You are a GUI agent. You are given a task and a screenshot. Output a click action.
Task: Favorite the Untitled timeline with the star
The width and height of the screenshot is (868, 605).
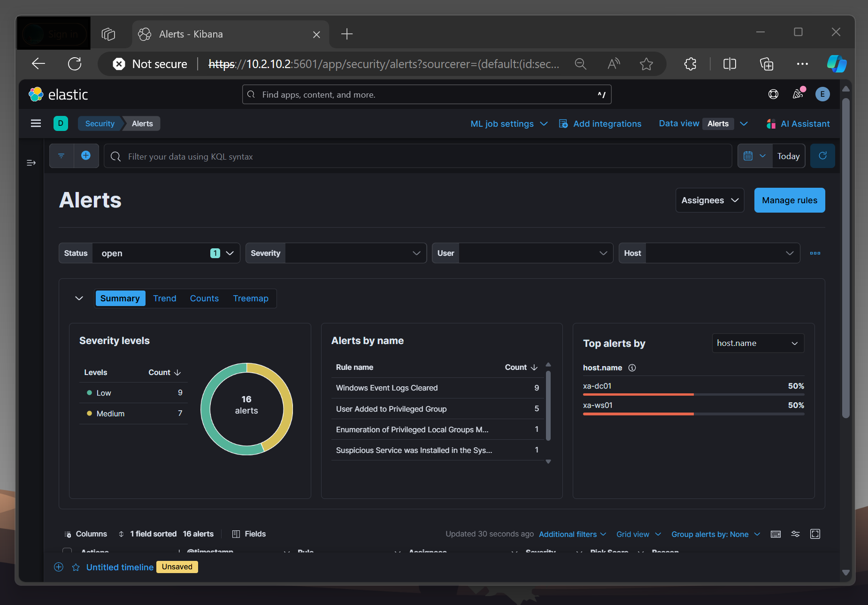coord(76,567)
